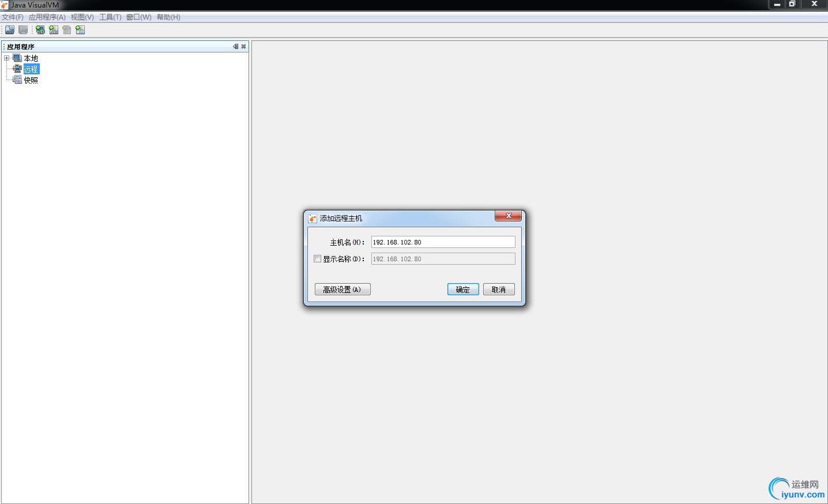This screenshot has width=828, height=504.
Task: Click the disabled 显示名称 text field
Action: [443, 259]
